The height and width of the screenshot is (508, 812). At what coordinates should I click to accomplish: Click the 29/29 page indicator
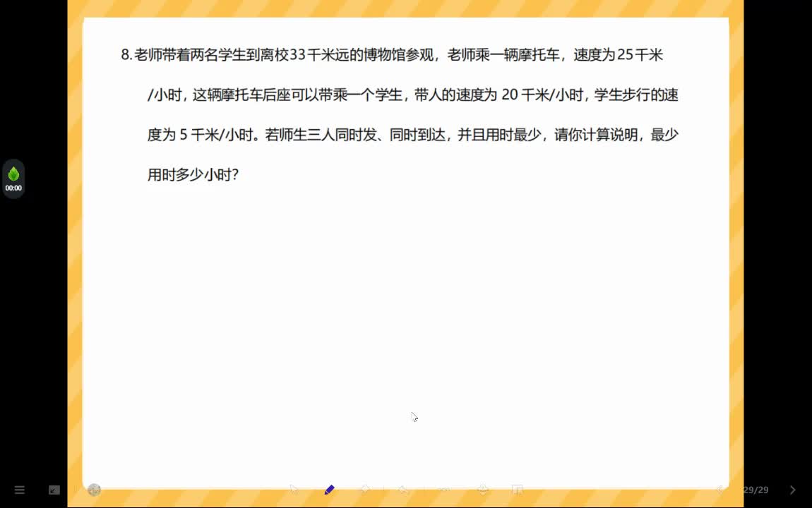click(x=756, y=490)
